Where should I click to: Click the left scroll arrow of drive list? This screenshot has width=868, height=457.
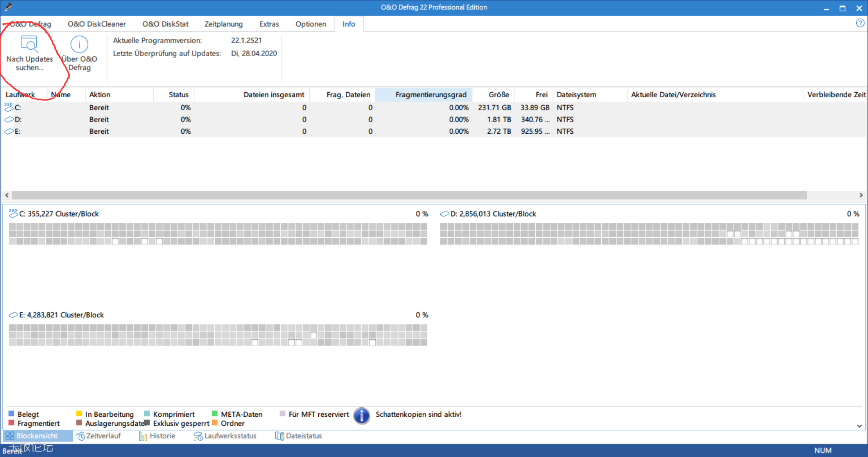pos(7,195)
